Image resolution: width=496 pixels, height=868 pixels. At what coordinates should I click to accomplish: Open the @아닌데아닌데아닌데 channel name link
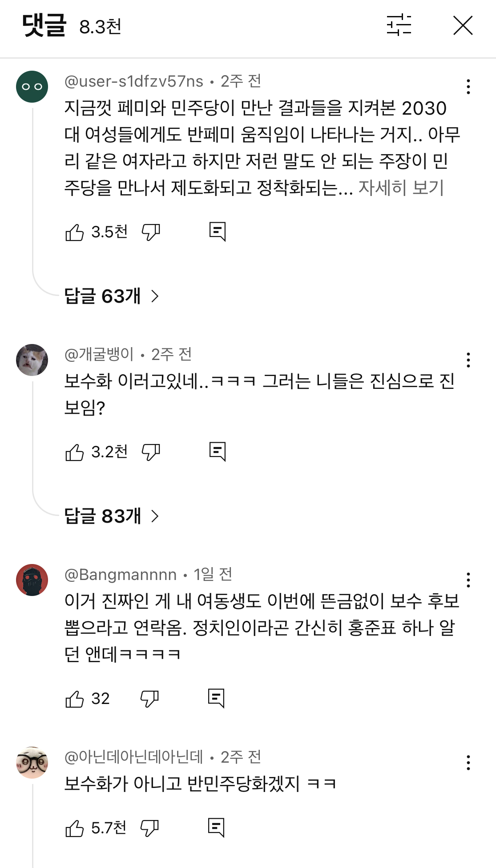click(134, 757)
